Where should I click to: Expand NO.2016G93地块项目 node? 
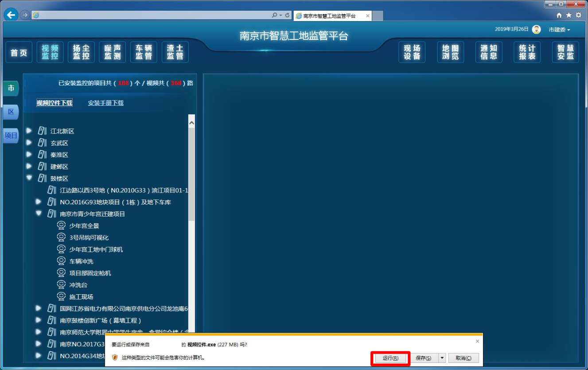click(x=39, y=202)
